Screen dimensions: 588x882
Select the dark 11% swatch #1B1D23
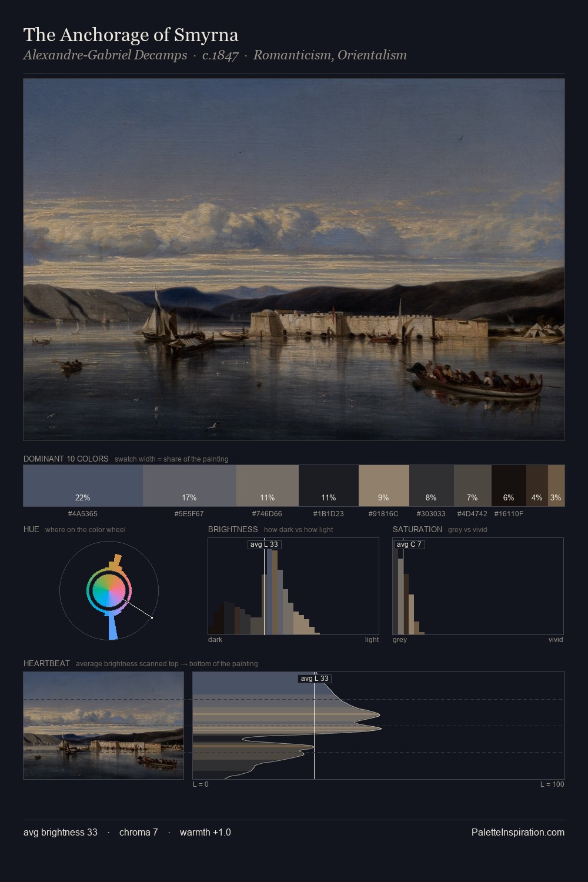(x=329, y=486)
